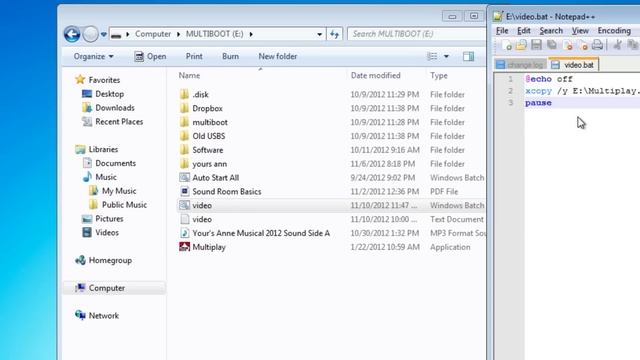The height and width of the screenshot is (360, 640).
Task: Expand the arrow after MULTIBOOT (E:) in breadcrumb
Action: tap(251, 34)
